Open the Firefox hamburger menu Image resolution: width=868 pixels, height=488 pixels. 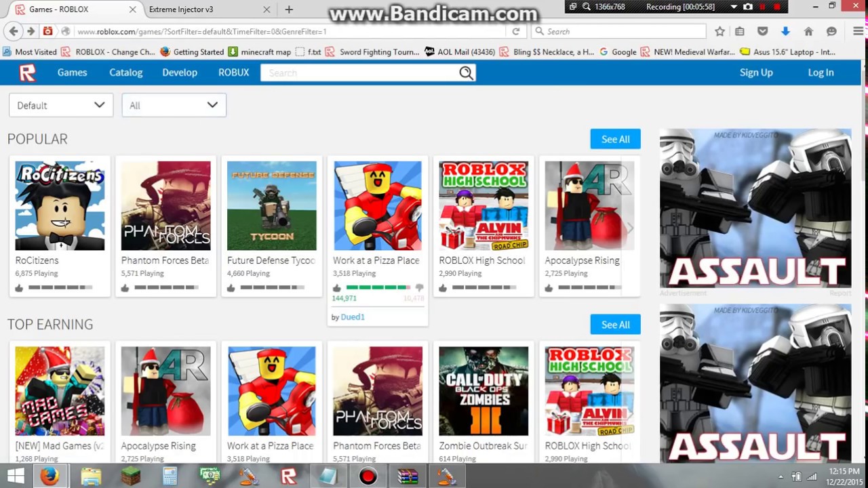tap(858, 31)
